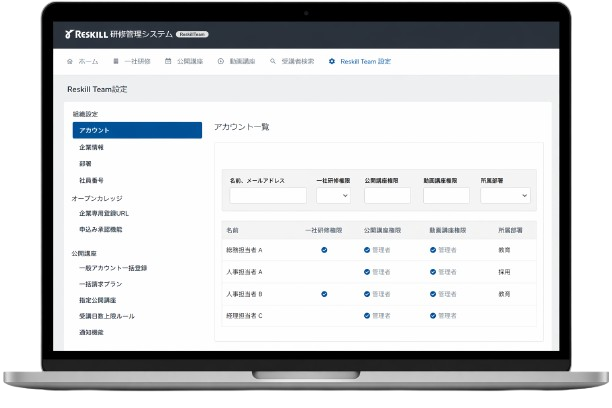Toggle 一社研修権限 check for 人事担当者 B

[x=324, y=294]
